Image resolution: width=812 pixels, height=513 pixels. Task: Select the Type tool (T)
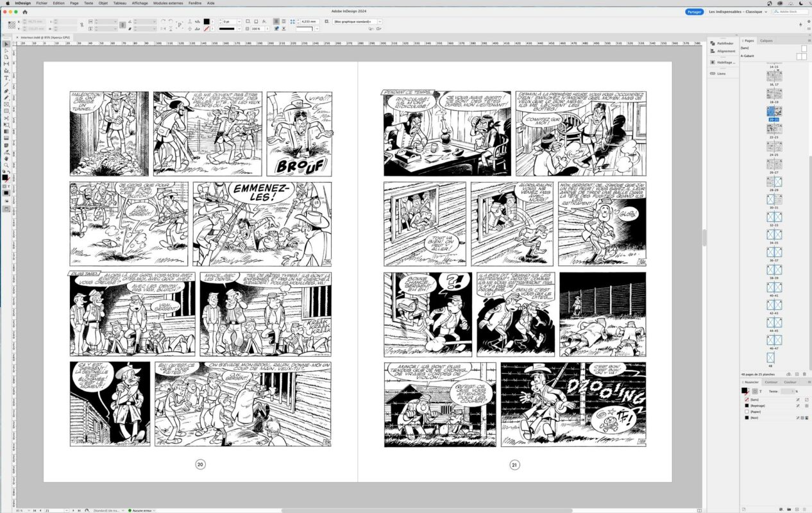tap(6, 78)
